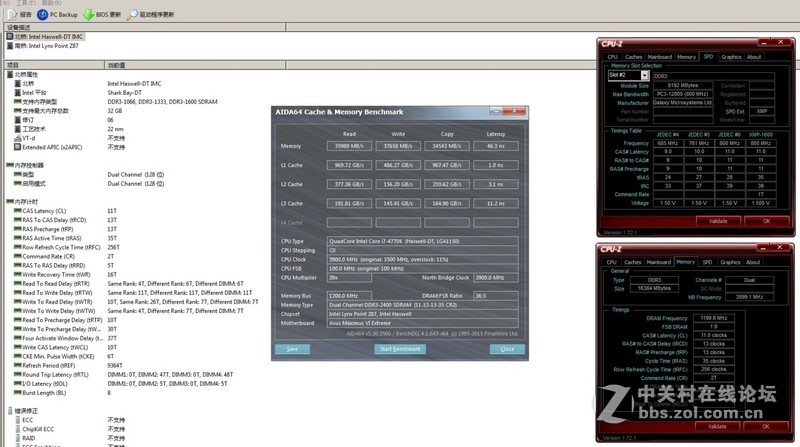Viewport: 800px width, 447px height.
Task: Click the L1 Cache Read 969.72 GB/s field
Action: (x=349, y=165)
